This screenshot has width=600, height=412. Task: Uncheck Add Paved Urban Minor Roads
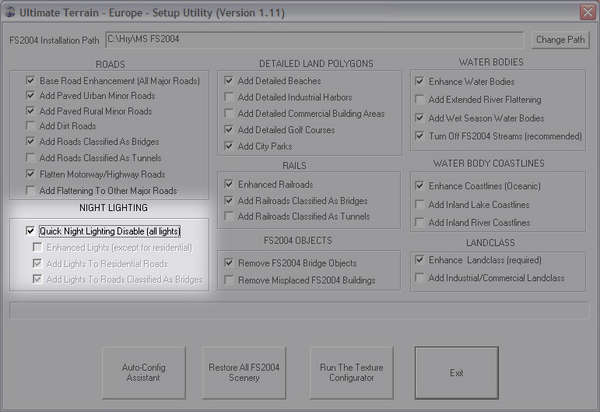[x=30, y=95]
